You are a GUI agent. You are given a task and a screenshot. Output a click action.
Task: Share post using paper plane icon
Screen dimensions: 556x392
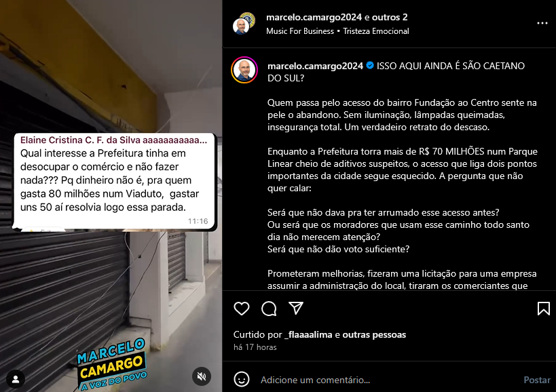click(296, 308)
